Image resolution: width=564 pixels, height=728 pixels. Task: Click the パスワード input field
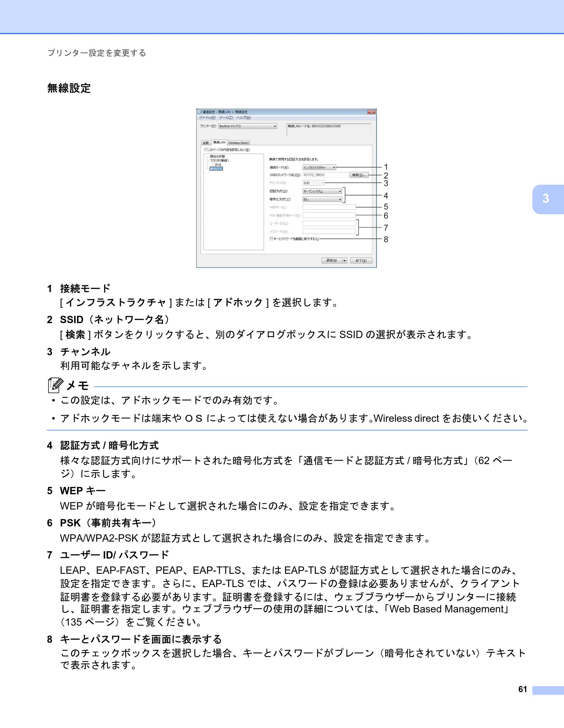tap(329, 231)
